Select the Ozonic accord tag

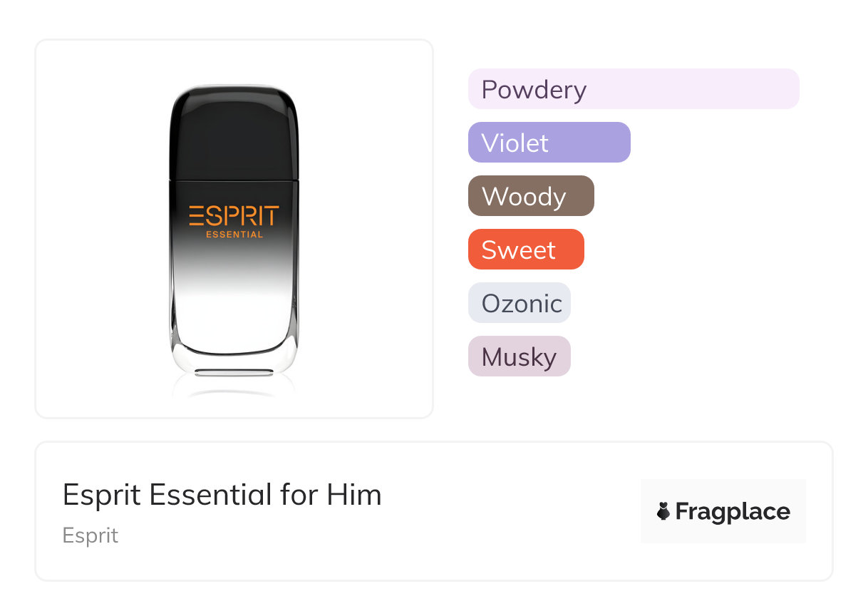[x=520, y=303]
